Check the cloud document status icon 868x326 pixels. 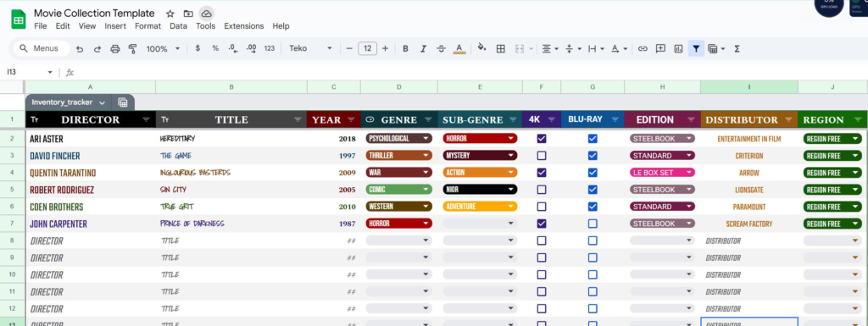[x=207, y=14]
